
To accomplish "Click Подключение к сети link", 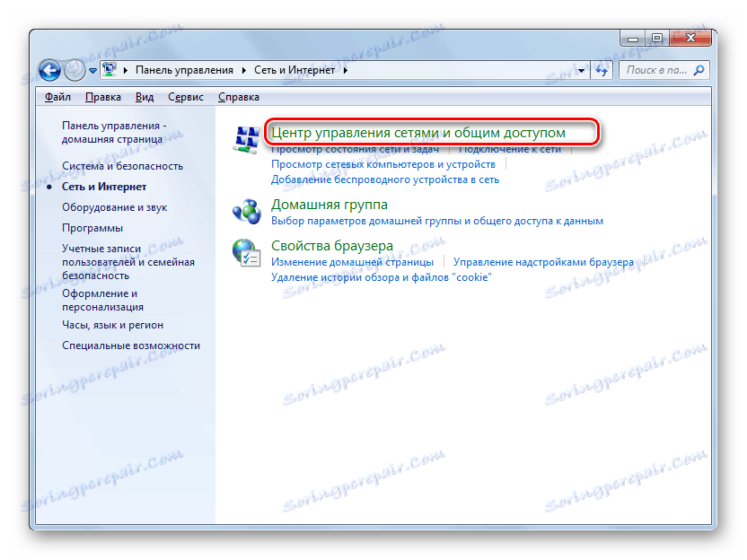I will click(510, 150).
